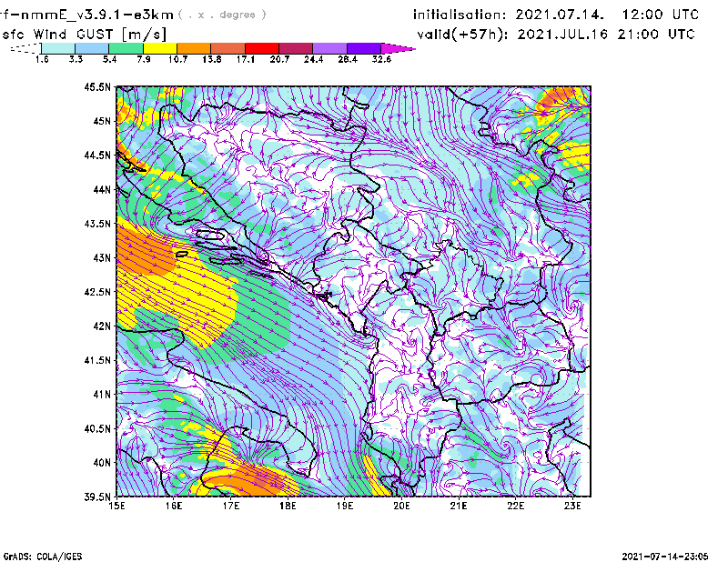The image size is (728, 562).
Task: Click the latitude label "44N"
Action: 102,189
